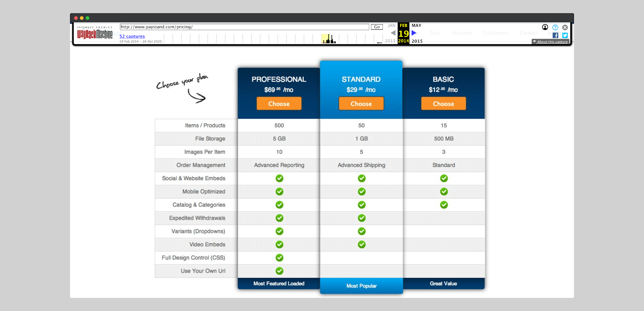Click the Items / Products row label
Image resolution: width=644 pixels, height=311 pixels.
click(205, 126)
